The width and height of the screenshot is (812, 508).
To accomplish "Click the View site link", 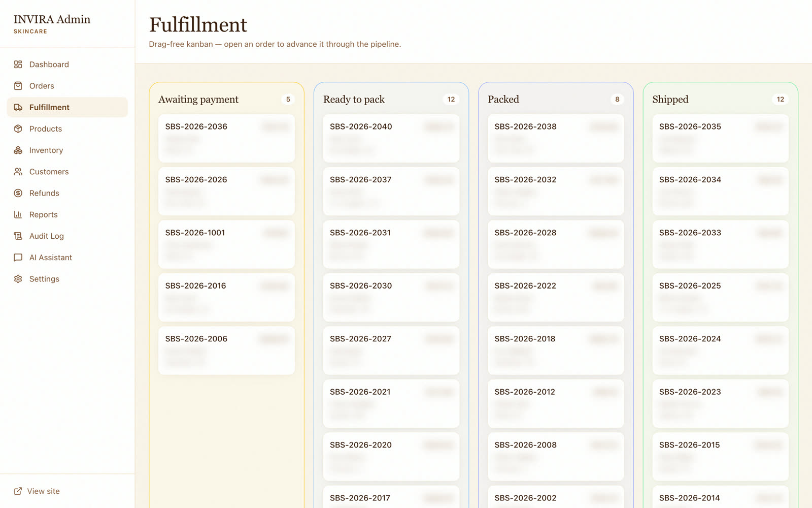I will [x=37, y=491].
